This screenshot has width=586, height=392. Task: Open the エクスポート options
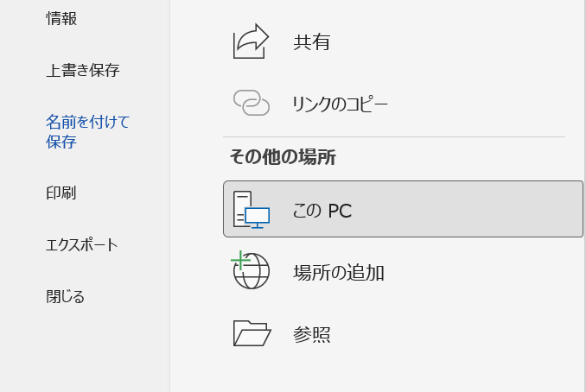coord(81,245)
